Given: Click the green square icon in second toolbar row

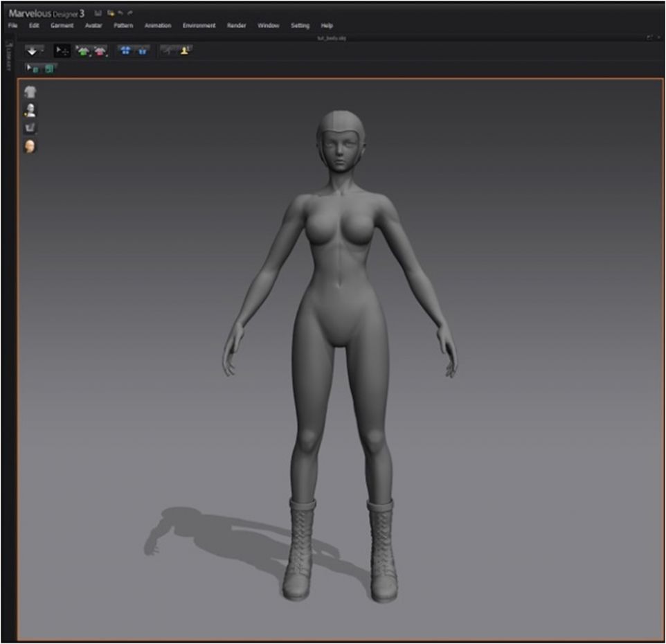Looking at the screenshot, I should click(50, 69).
